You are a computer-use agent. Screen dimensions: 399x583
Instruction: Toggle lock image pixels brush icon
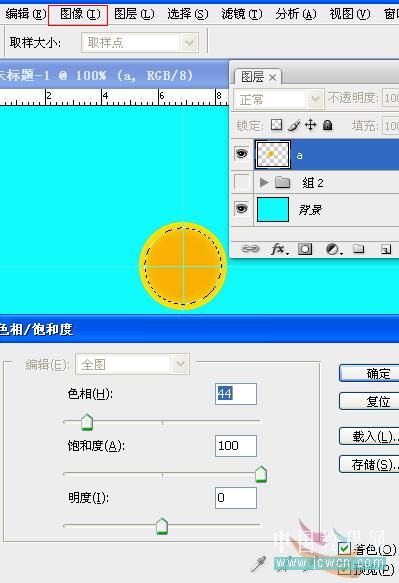click(x=294, y=125)
